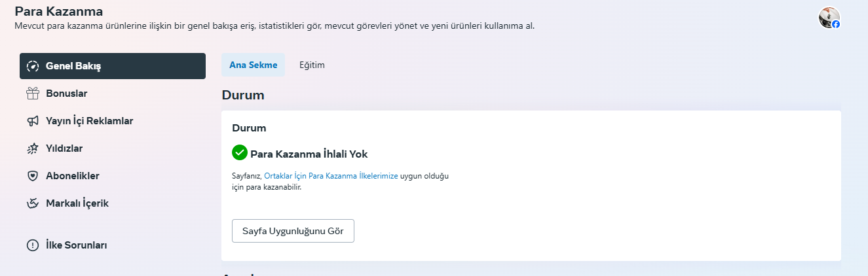The width and height of the screenshot is (868, 276).
Task: Click the Abonelikler shield heart icon
Action: (33, 176)
